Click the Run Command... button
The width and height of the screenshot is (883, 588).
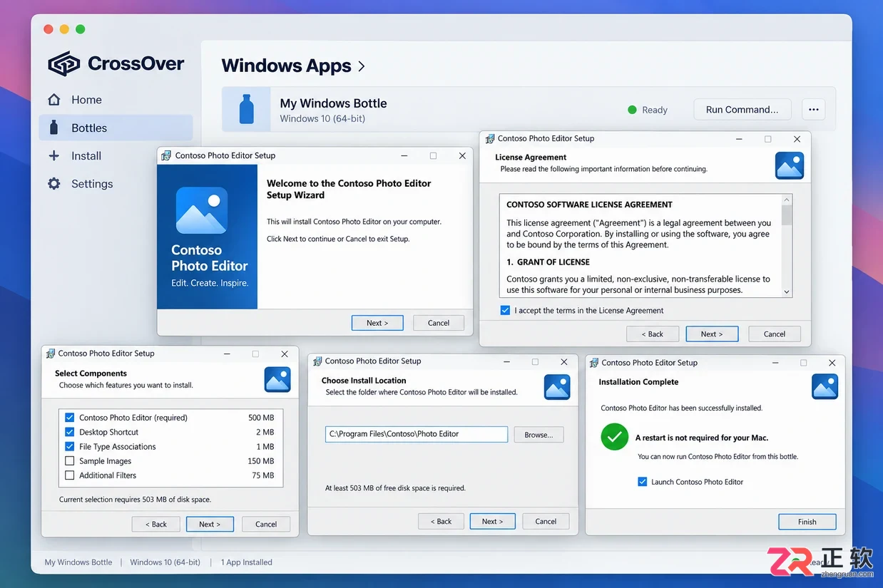[742, 110]
